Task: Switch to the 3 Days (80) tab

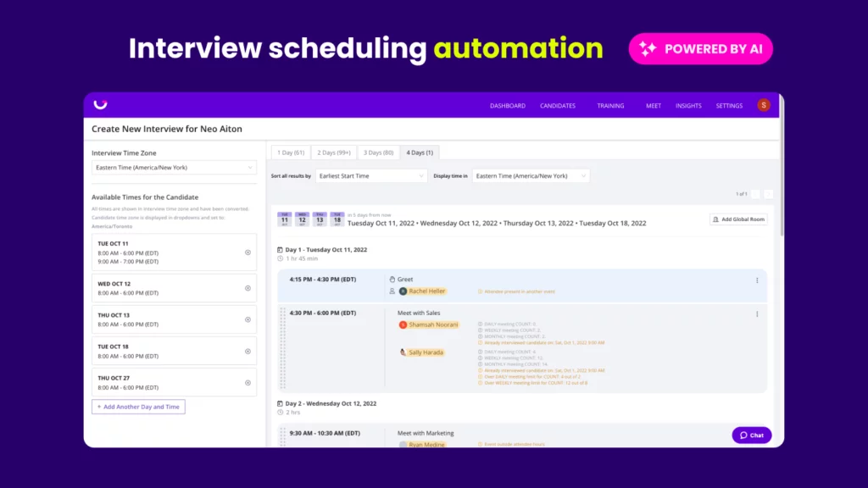Action: (379, 152)
